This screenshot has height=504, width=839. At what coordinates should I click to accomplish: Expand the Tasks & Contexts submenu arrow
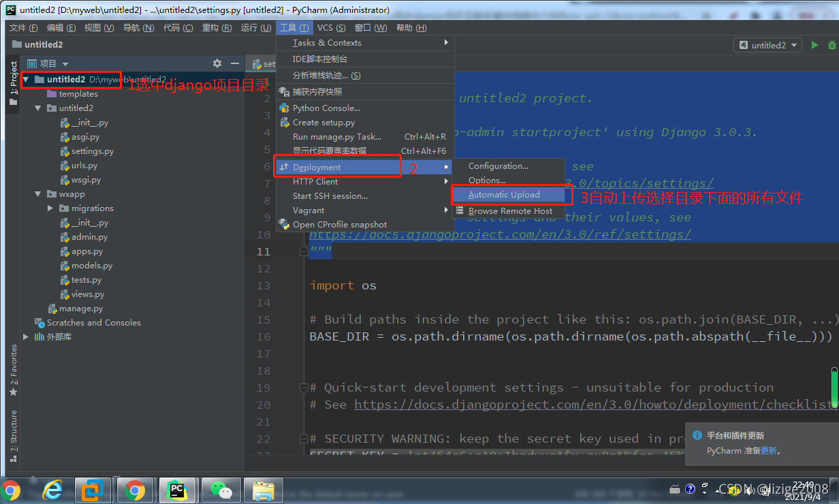tap(446, 42)
